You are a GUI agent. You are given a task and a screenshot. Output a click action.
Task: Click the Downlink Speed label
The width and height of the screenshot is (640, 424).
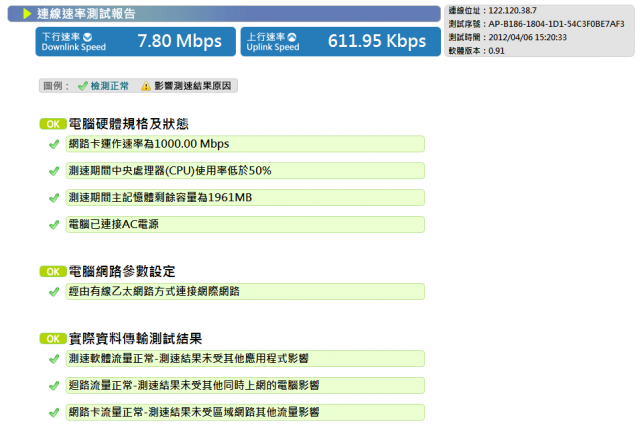tap(73, 47)
